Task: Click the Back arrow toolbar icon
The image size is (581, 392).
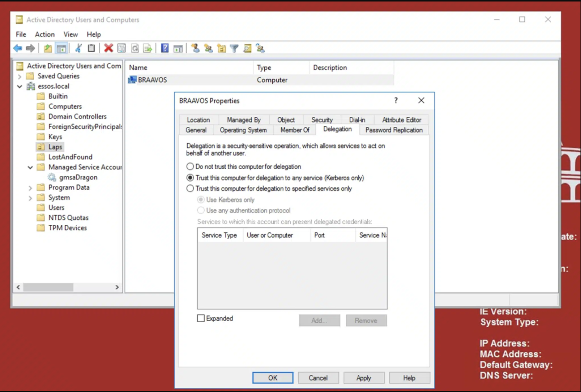Action: coord(18,48)
